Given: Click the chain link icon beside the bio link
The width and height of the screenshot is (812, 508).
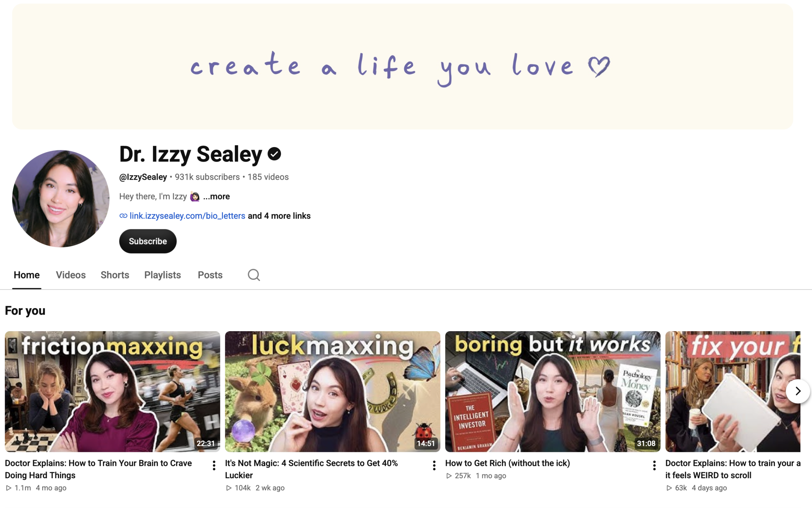Looking at the screenshot, I should [x=123, y=216].
